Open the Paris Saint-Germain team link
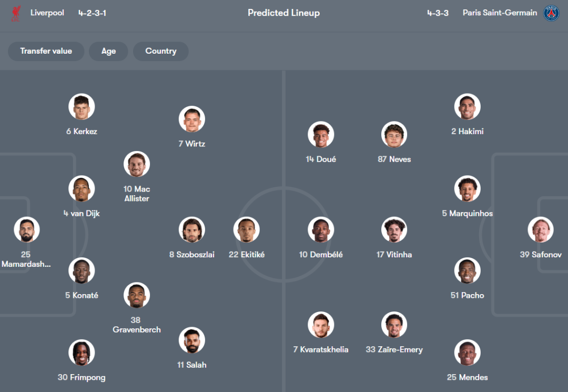 pyautogui.click(x=500, y=13)
